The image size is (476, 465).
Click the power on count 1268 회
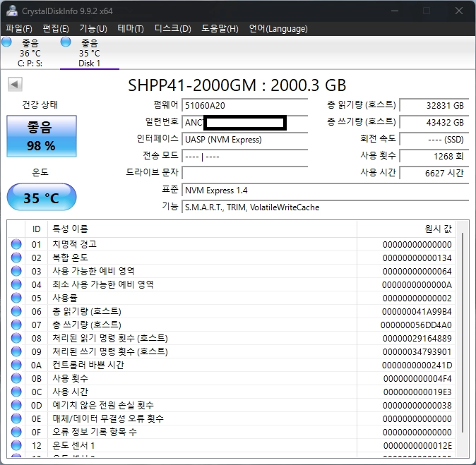[x=434, y=157]
